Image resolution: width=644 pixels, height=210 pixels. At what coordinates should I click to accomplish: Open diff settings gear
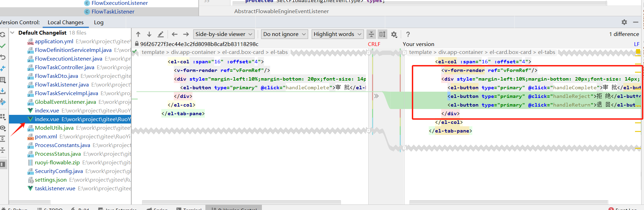[x=394, y=34]
